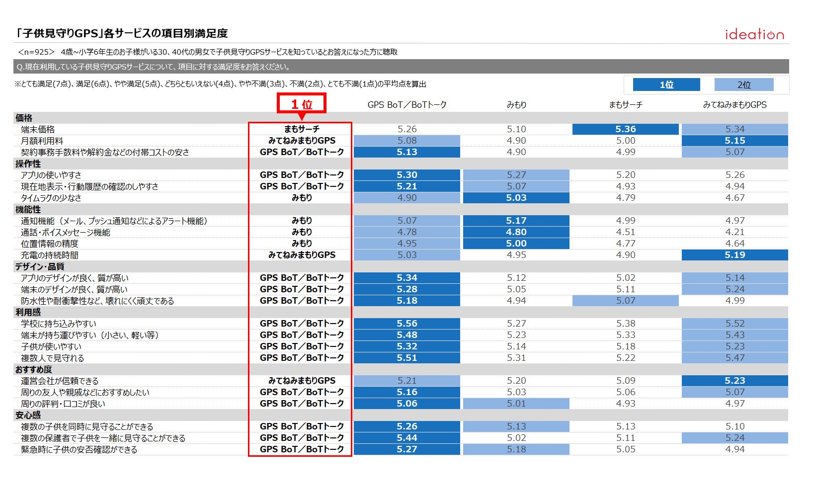Click the "5.52" score under みてねみまもりGPS

(x=735, y=324)
